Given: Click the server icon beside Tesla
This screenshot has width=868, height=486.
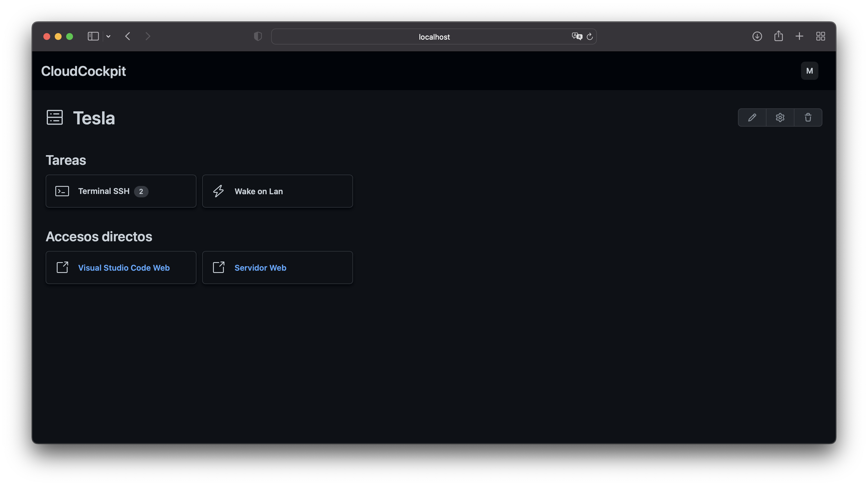Looking at the screenshot, I should pyautogui.click(x=54, y=118).
